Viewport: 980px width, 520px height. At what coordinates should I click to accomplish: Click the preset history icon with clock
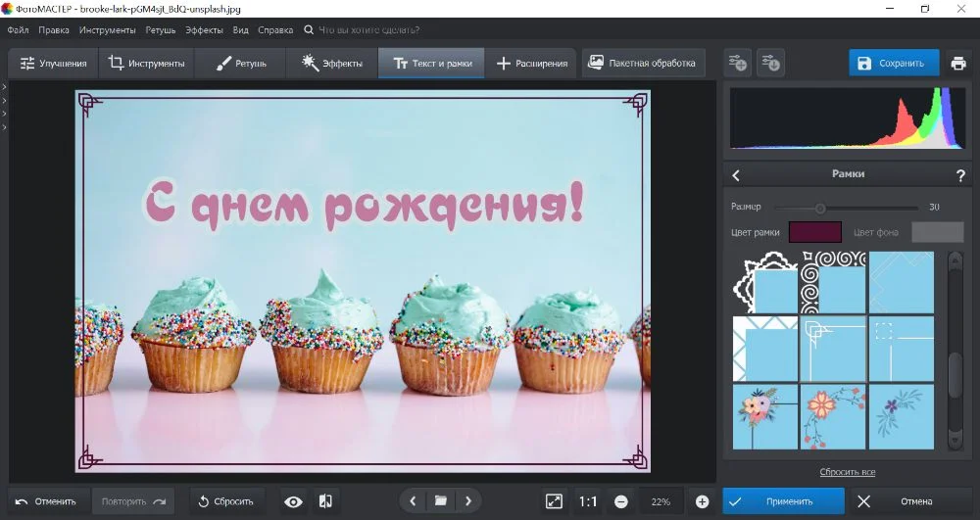coord(771,64)
